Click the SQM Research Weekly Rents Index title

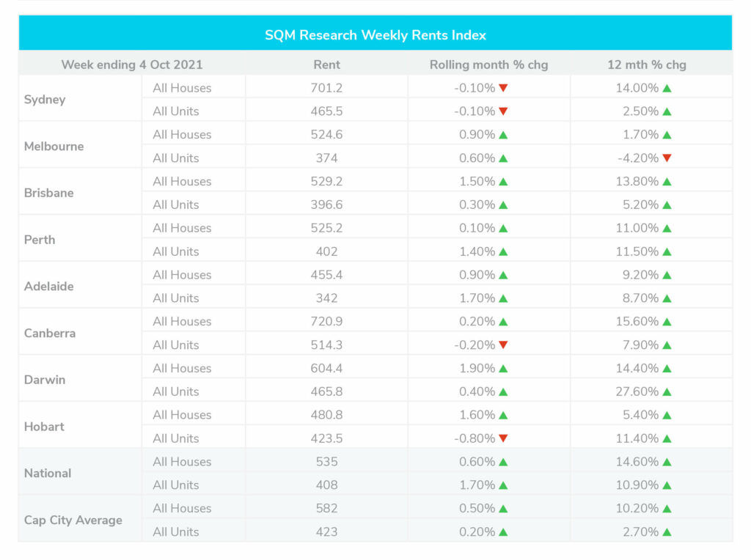click(375, 35)
